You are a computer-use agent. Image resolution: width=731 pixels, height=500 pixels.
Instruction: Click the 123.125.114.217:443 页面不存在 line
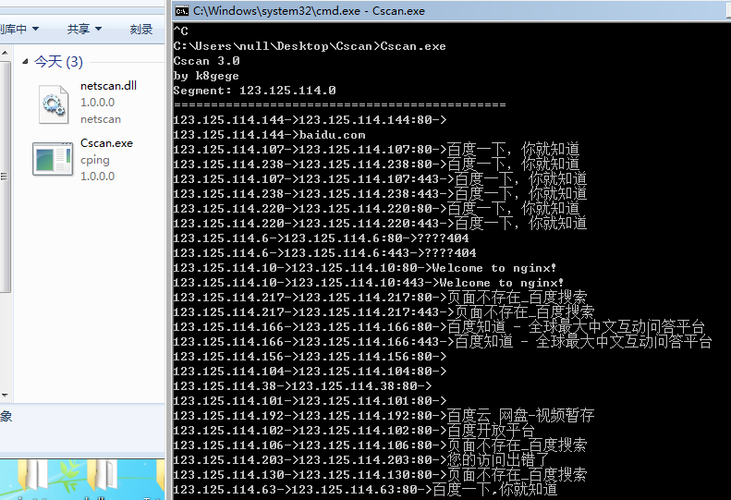click(384, 312)
